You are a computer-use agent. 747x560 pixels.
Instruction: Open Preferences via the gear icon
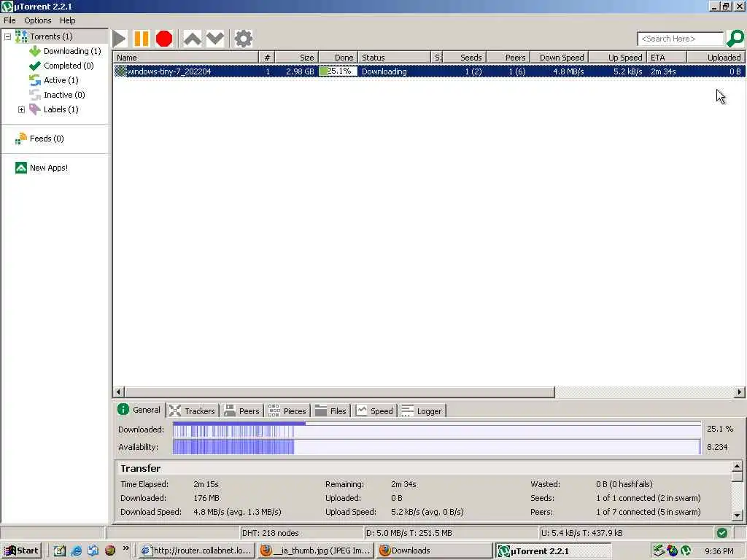pos(244,39)
